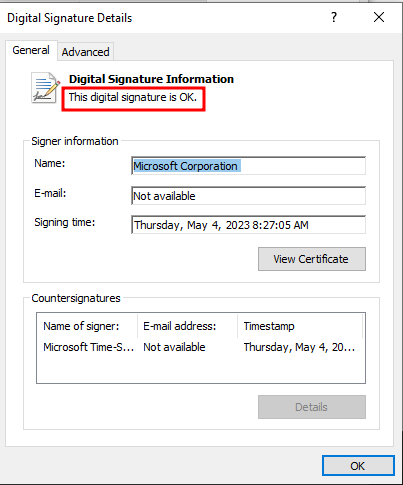
Task: Switch to the Advanced tab
Action: pos(85,52)
